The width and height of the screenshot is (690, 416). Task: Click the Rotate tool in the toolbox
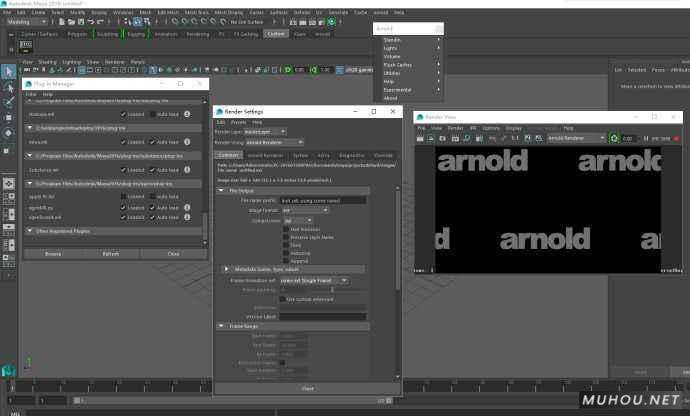point(8,133)
